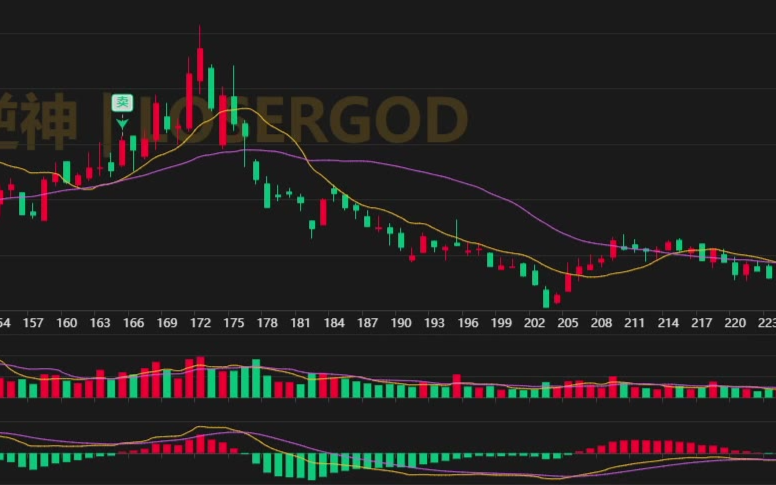Select the 157 label on the time axis
776x485 pixels.
click(x=33, y=323)
